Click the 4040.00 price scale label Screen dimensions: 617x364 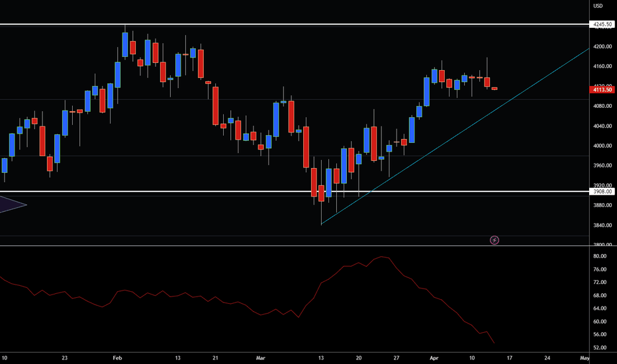[x=602, y=126]
